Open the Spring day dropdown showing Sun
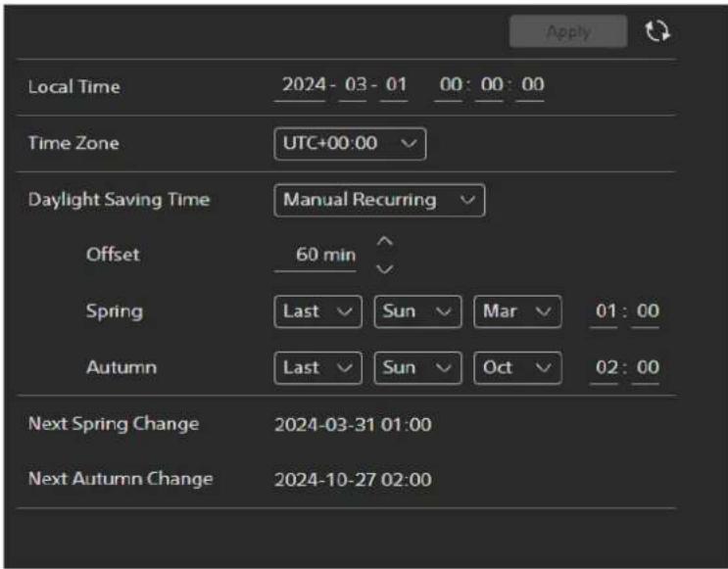The image size is (728, 569). 417,311
